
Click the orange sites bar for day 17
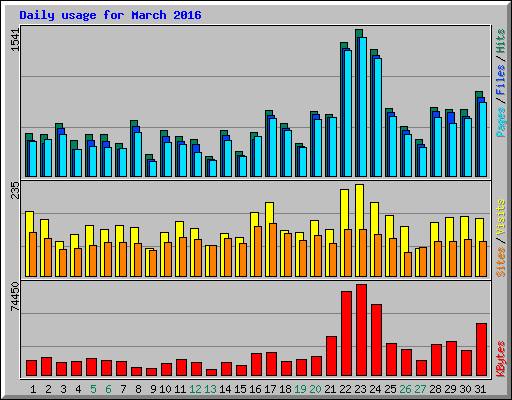pyautogui.click(x=273, y=250)
